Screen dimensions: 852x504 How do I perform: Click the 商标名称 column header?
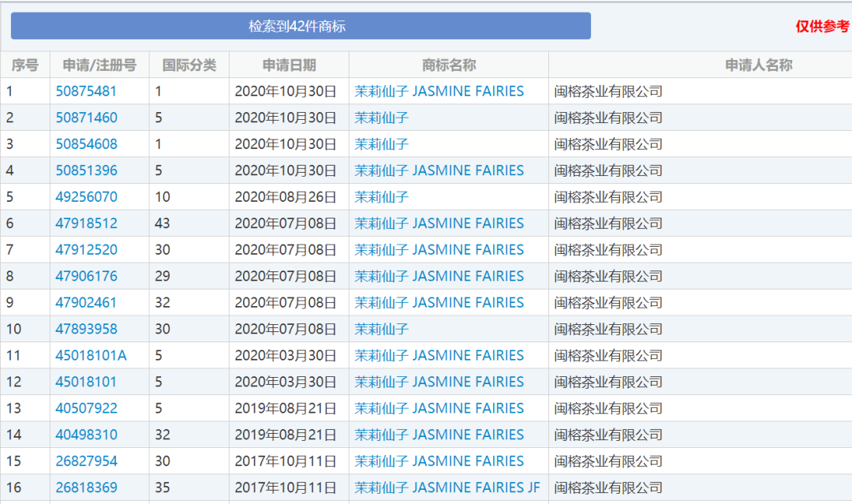(x=449, y=65)
